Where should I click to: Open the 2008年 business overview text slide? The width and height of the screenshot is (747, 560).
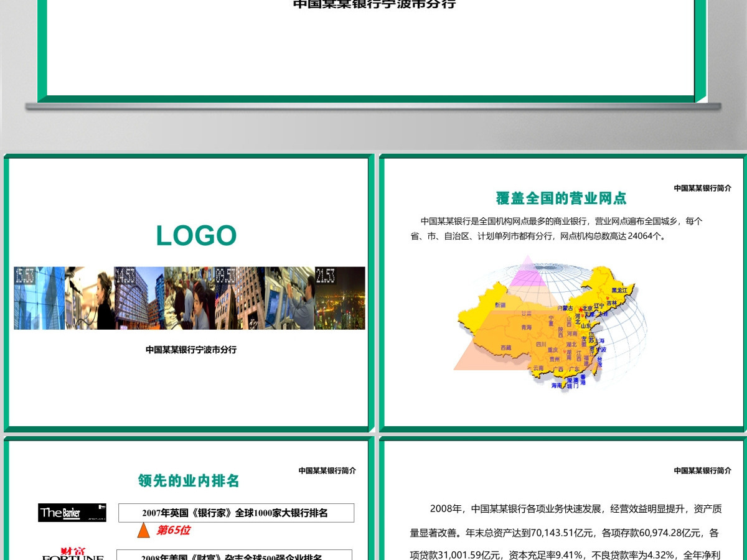coord(563,498)
